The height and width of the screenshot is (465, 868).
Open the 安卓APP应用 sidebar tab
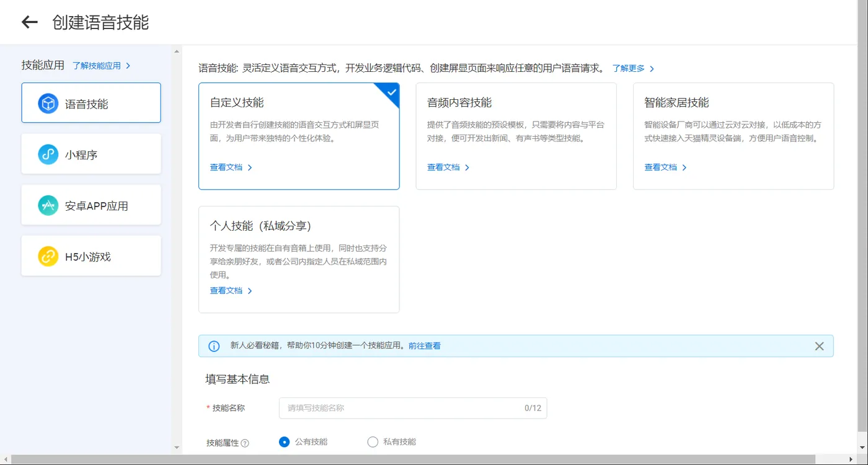pyautogui.click(x=91, y=205)
